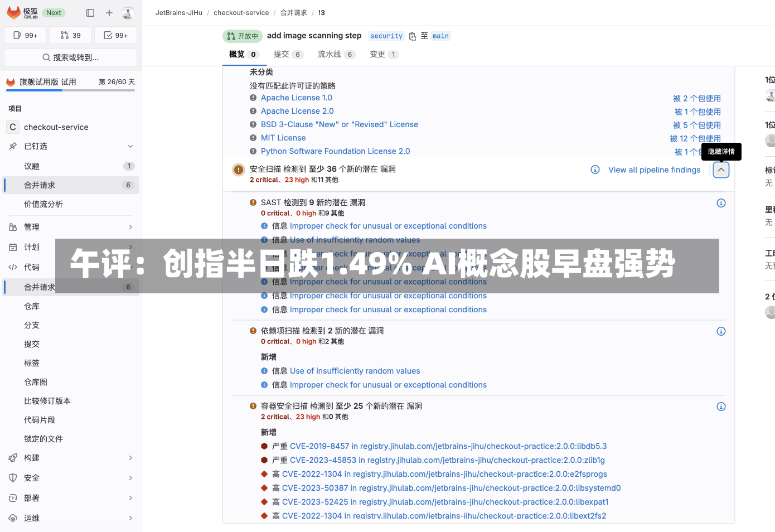This screenshot has width=775, height=532.
Task: Open 'used by 12 packages' link
Action: tap(695, 138)
